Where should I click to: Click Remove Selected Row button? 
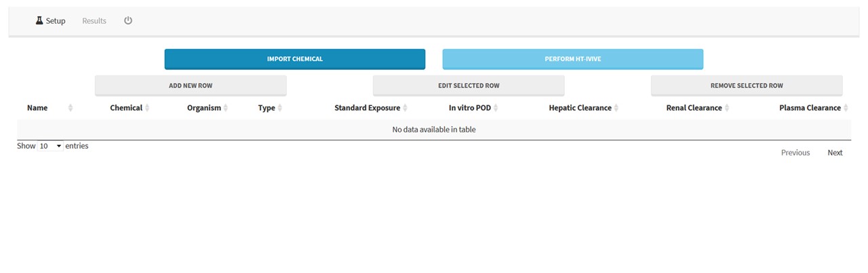click(x=747, y=86)
